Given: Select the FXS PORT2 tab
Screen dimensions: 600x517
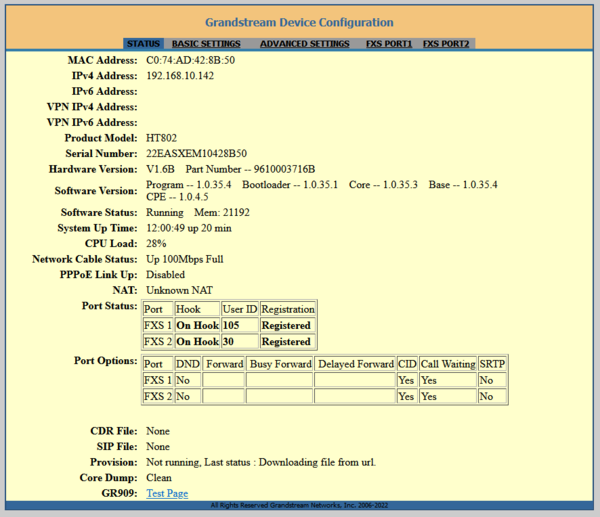Looking at the screenshot, I should coord(446,44).
